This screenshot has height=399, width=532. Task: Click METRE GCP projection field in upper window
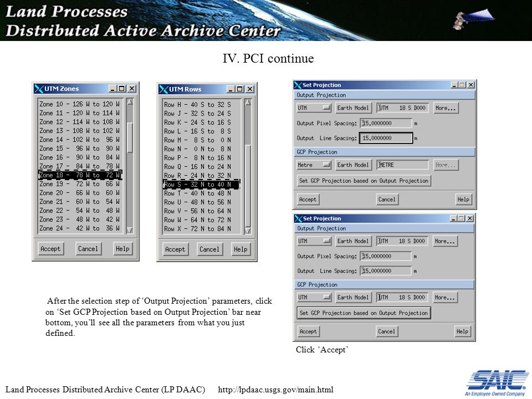402,165
